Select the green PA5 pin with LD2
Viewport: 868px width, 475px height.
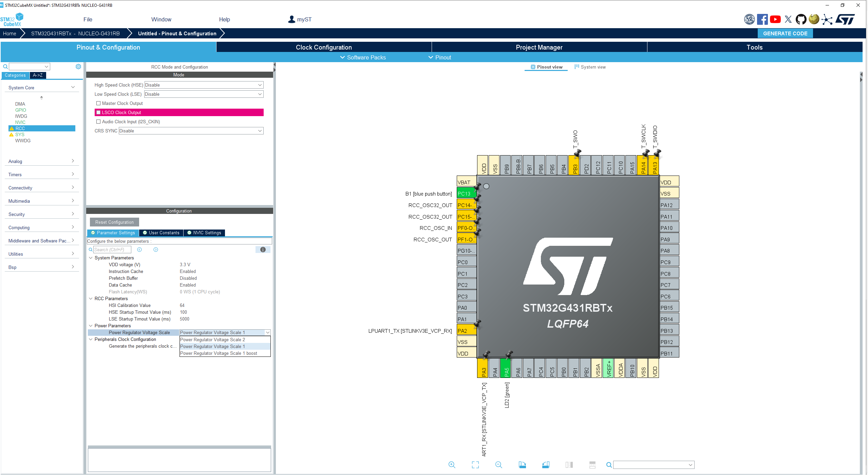coord(506,368)
